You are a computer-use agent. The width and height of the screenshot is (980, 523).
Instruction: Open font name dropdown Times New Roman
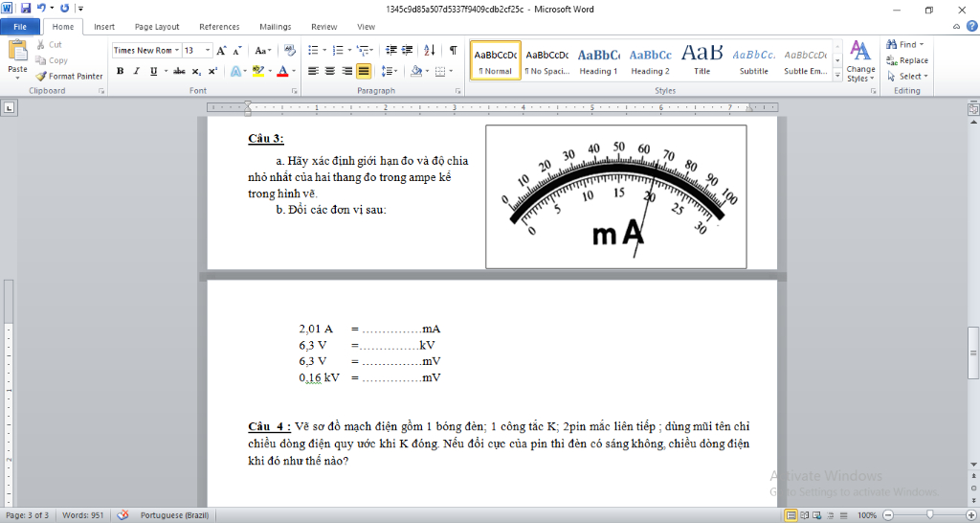coord(177,51)
